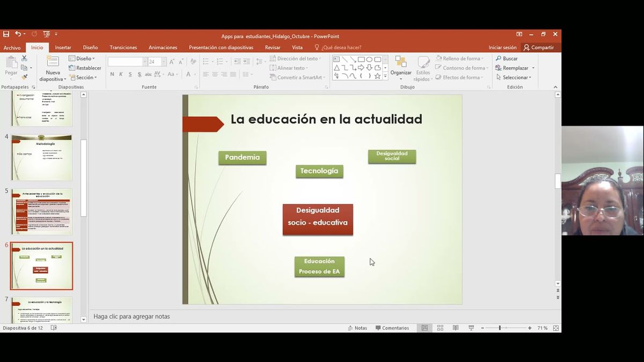644x362 pixels.
Task: Add a Nueva diapositiva
Action: coord(53,68)
